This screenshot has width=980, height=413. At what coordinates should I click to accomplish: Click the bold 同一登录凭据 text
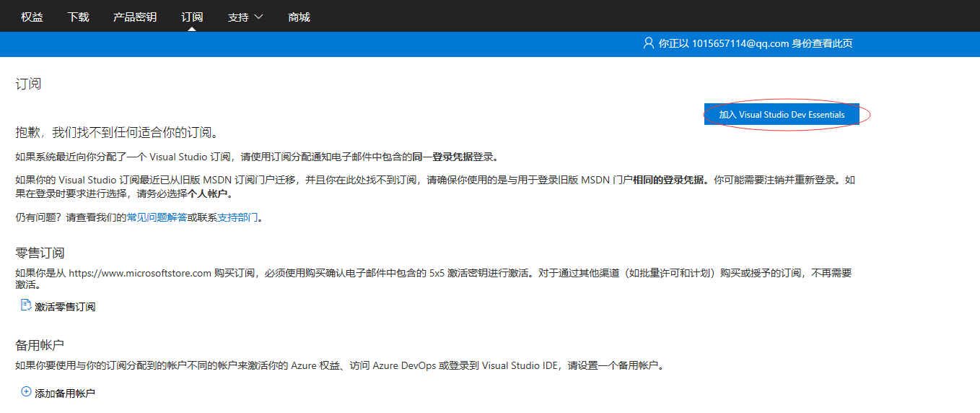pos(442,157)
